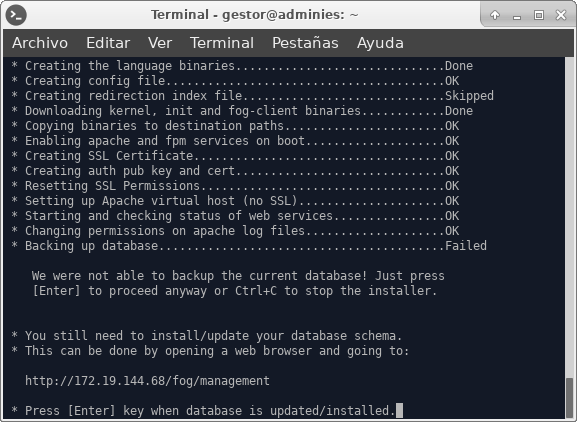Click the terminal application icon in title bar
Viewport: 577px width, 422px height.
[16, 15]
